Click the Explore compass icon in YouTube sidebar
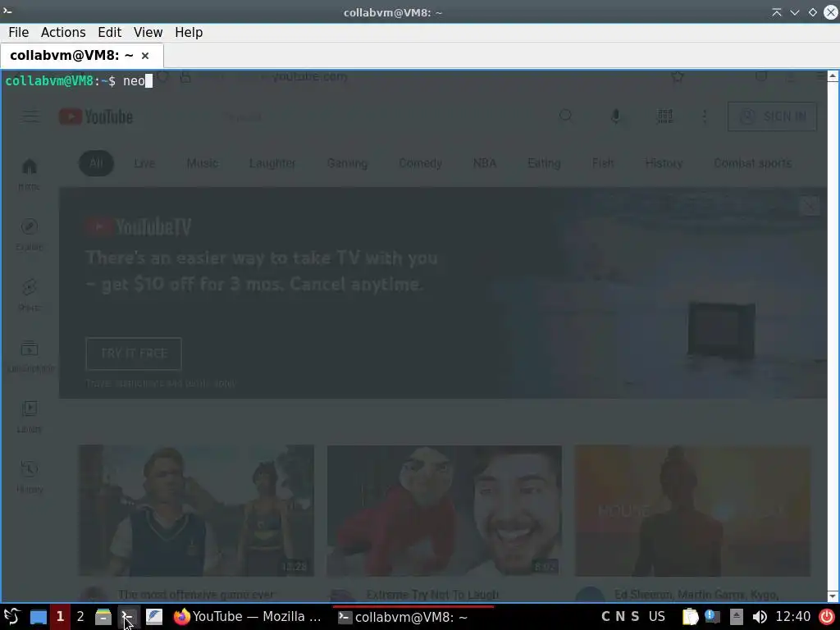 30,226
